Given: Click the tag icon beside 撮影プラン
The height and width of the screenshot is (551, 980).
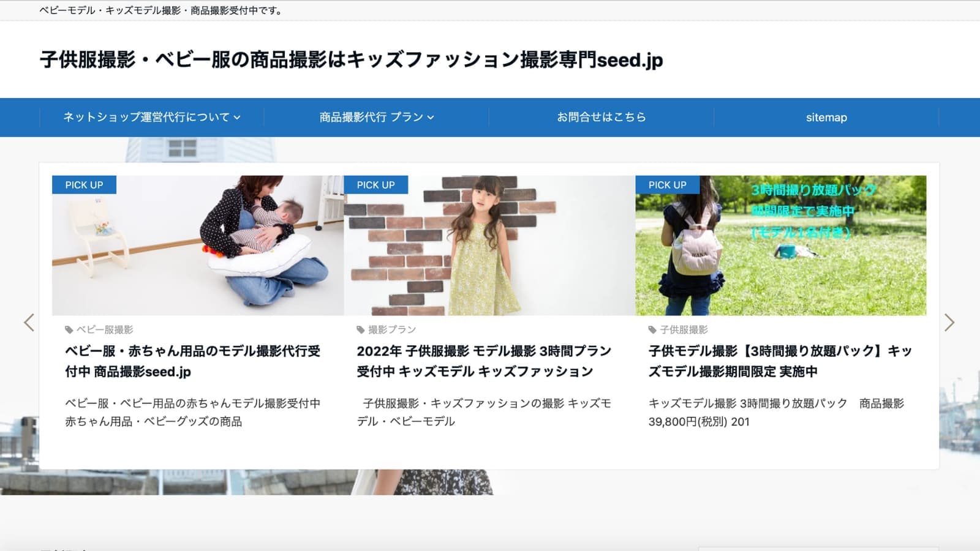Looking at the screenshot, I should [361, 330].
